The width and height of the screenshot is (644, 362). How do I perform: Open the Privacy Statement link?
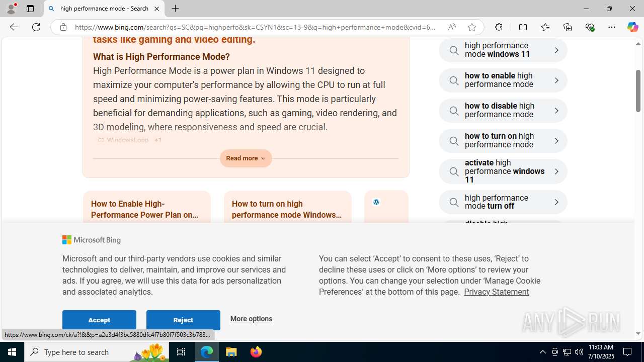(496, 292)
